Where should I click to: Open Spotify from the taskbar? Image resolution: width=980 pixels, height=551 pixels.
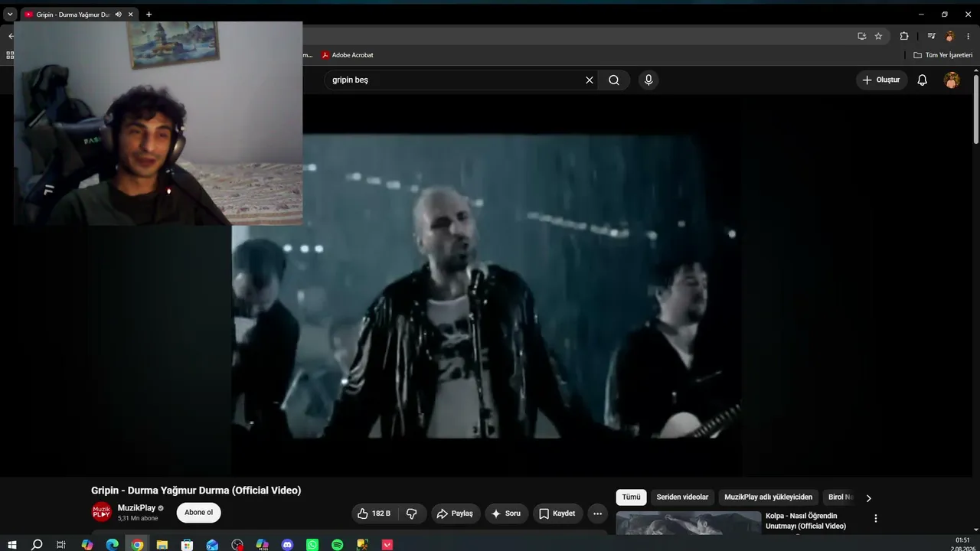point(338,545)
